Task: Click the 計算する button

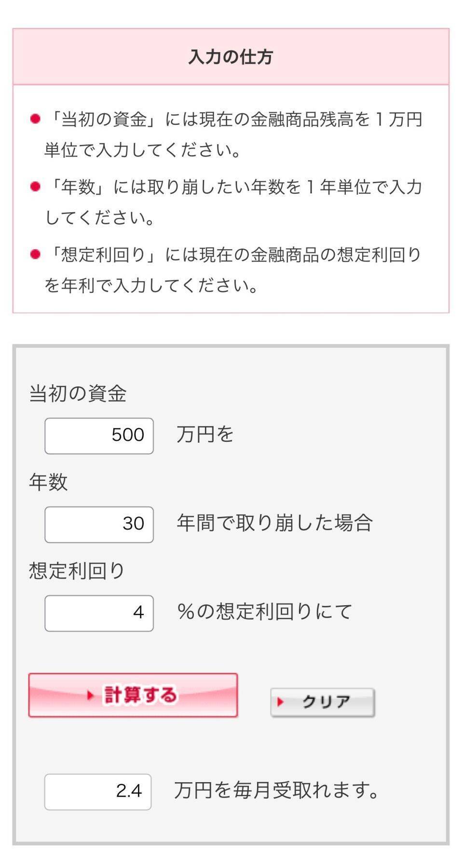Action: tap(133, 695)
